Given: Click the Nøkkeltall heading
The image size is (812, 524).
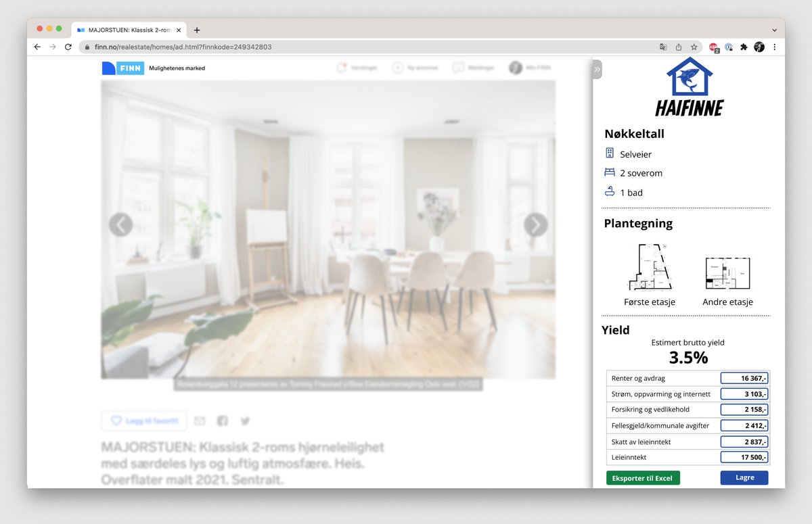Looking at the screenshot, I should click(x=634, y=134).
